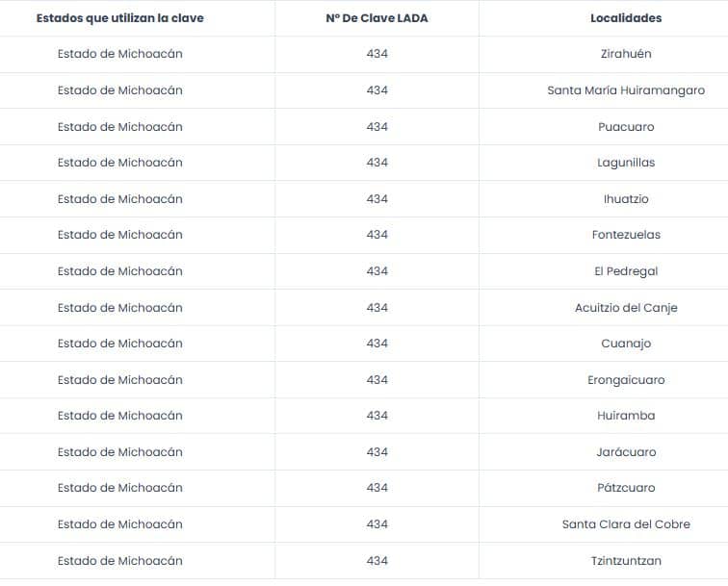This screenshot has width=728, height=586.
Task: Click Estado de Michoacán in the Tzintzuntzan row
Action: (119, 561)
